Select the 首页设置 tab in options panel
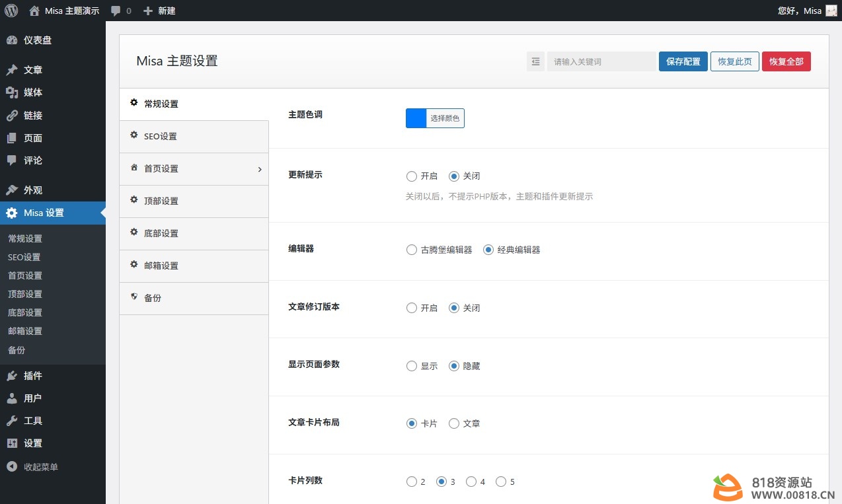Screen dimensions: 842x504 [194, 169]
